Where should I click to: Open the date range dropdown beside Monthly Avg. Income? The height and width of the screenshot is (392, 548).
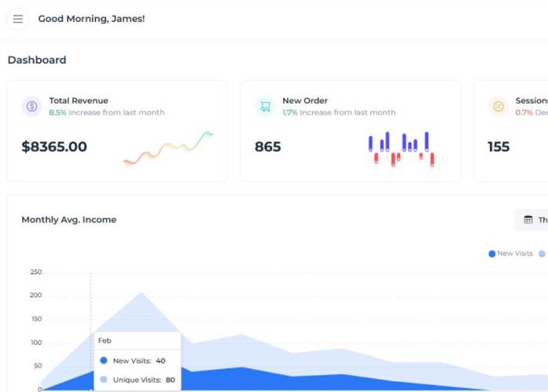click(536, 220)
